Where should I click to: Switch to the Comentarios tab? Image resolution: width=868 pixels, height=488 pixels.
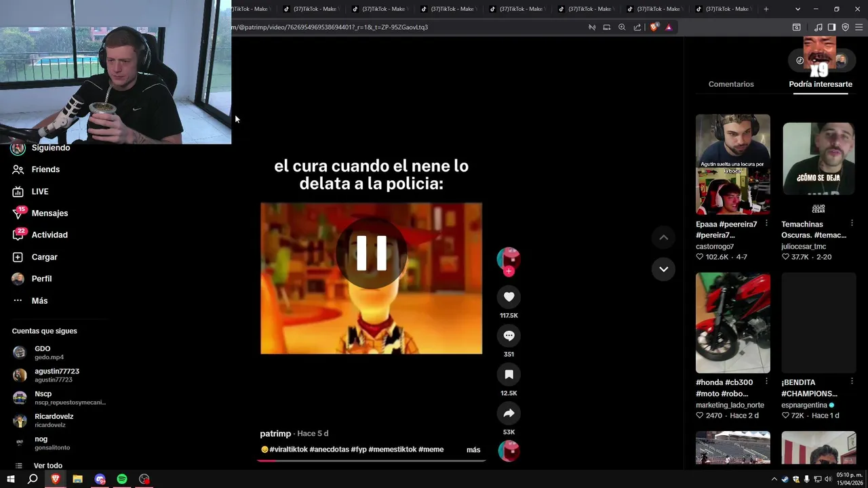tap(731, 84)
